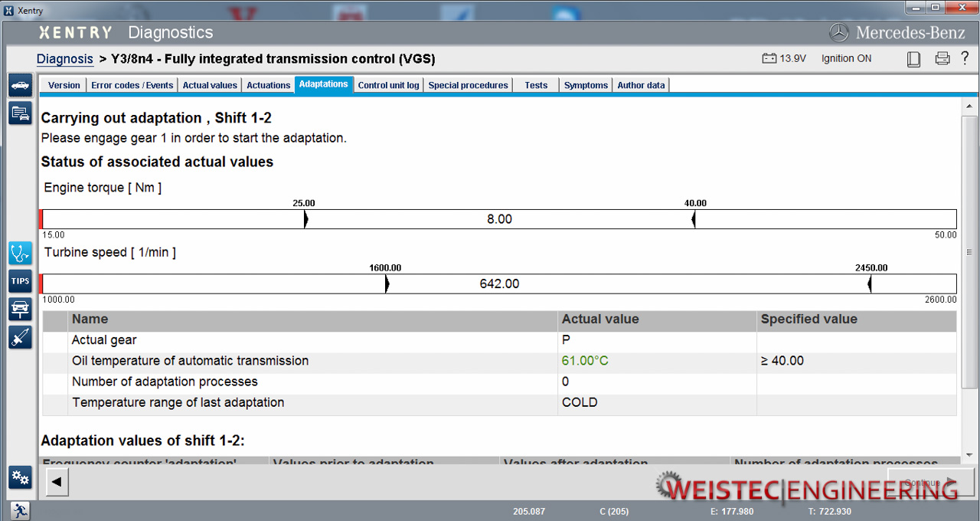This screenshot has width=980, height=521.
Task: Open the Control unit log tab
Action: coord(388,85)
